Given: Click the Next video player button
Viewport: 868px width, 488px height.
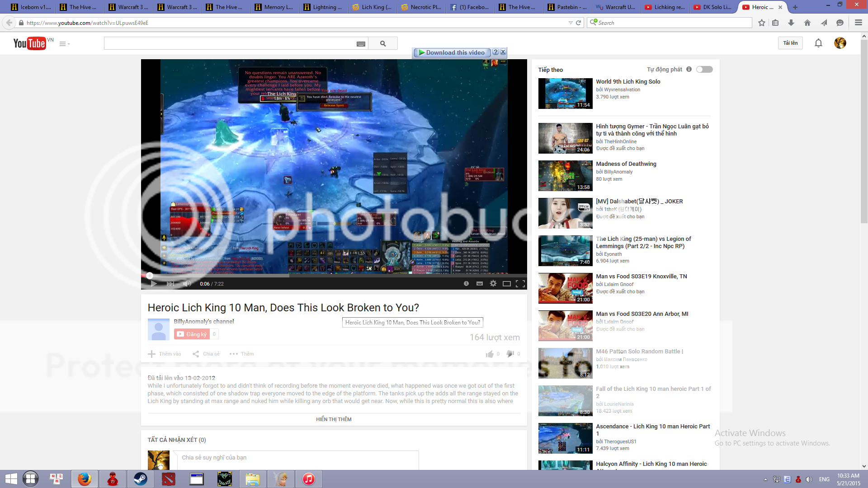Looking at the screenshot, I should pyautogui.click(x=170, y=284).
